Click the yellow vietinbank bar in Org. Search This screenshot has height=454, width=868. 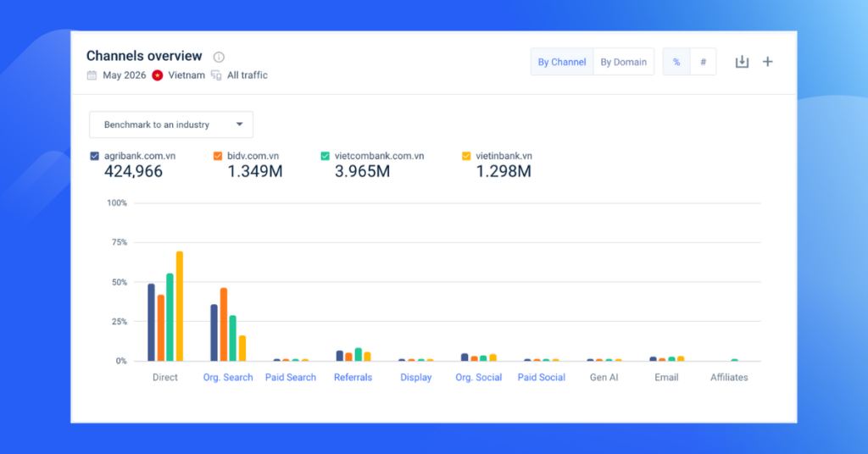click(242, 348)
